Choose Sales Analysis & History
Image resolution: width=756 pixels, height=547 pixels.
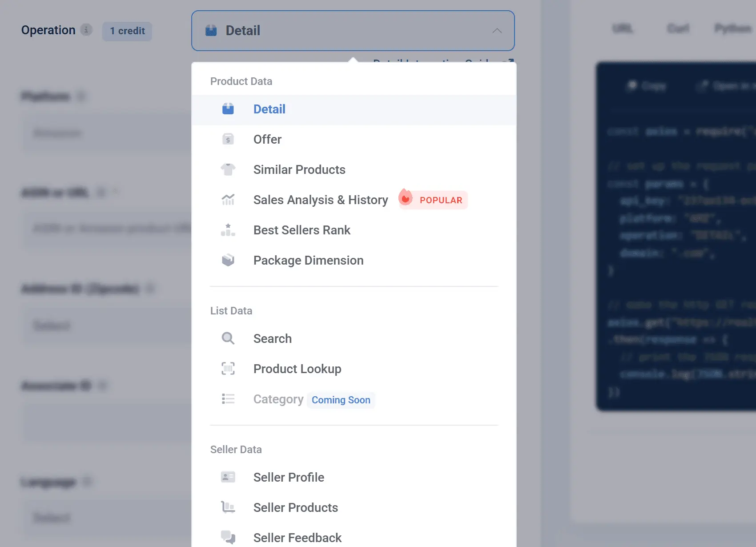(354, 200)
